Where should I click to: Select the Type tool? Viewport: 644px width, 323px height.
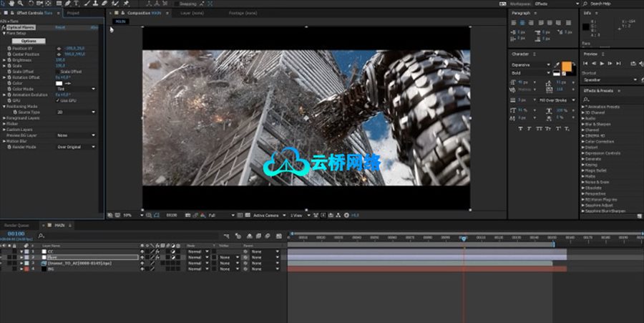pyautogui.click(x=76, y=4)
